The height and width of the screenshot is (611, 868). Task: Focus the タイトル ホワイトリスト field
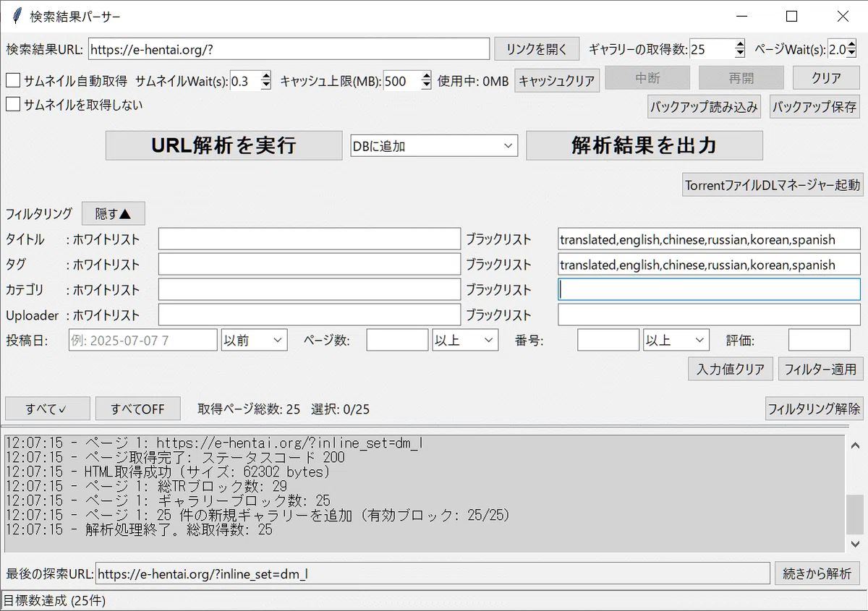[x=310, y=239]
